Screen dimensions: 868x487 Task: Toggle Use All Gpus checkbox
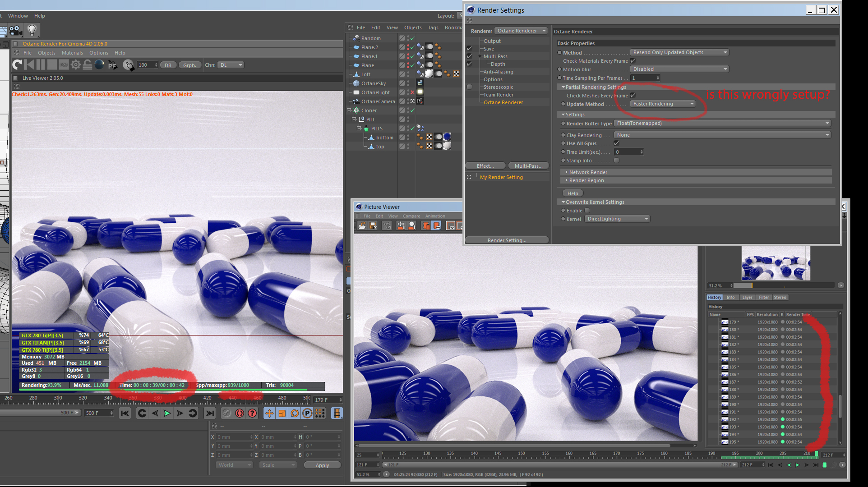(616, 143)
